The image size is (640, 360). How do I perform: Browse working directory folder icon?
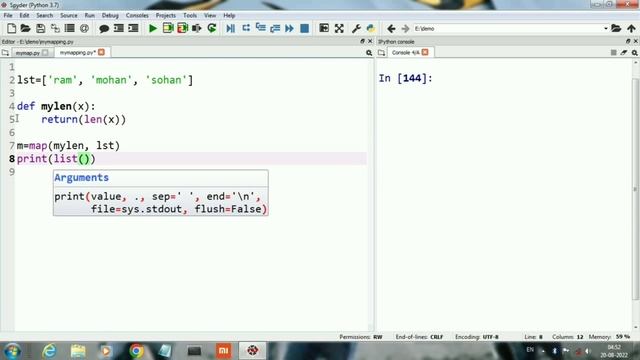(616, 29)
